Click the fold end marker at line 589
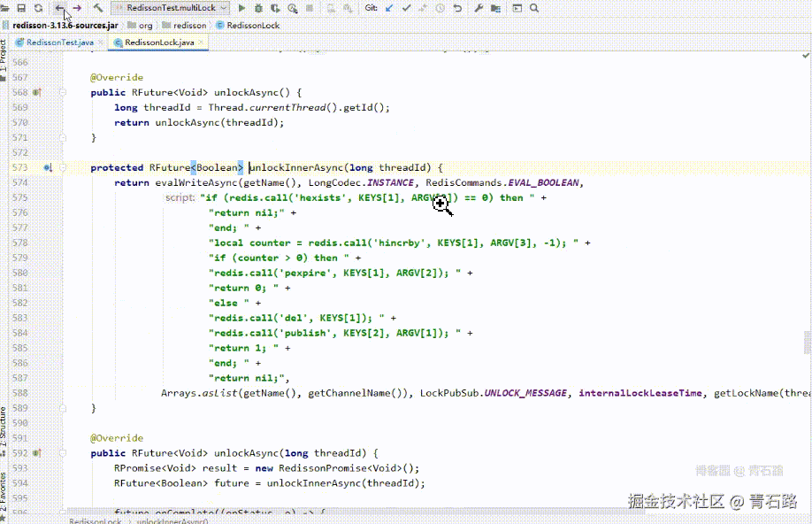This screenshot has width=812, height=524. tap(63, 408)
